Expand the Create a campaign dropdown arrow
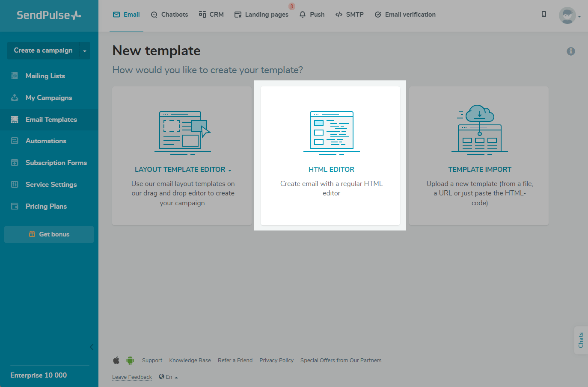Viewport: 588px width, 387px height. click(85, 51)
